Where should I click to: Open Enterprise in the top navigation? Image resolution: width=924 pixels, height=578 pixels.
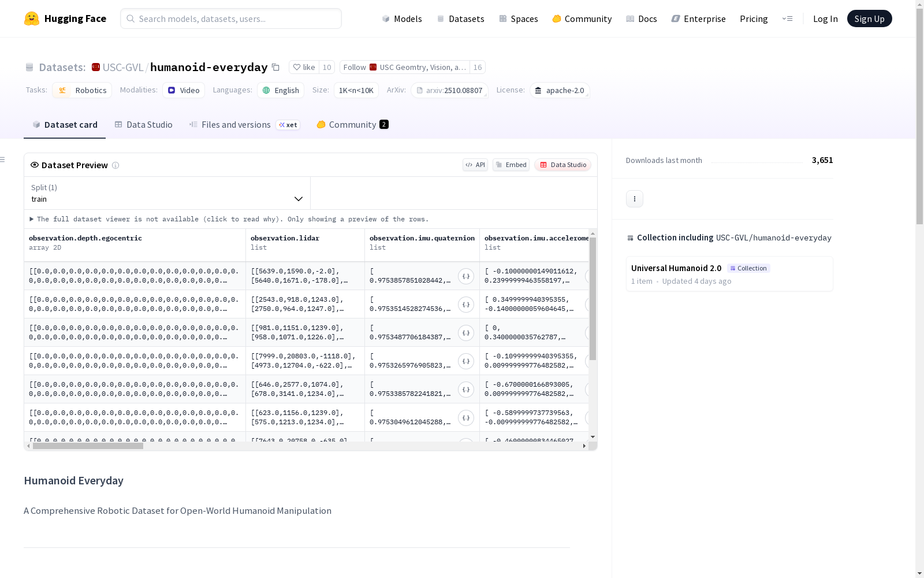pos(698,18)
